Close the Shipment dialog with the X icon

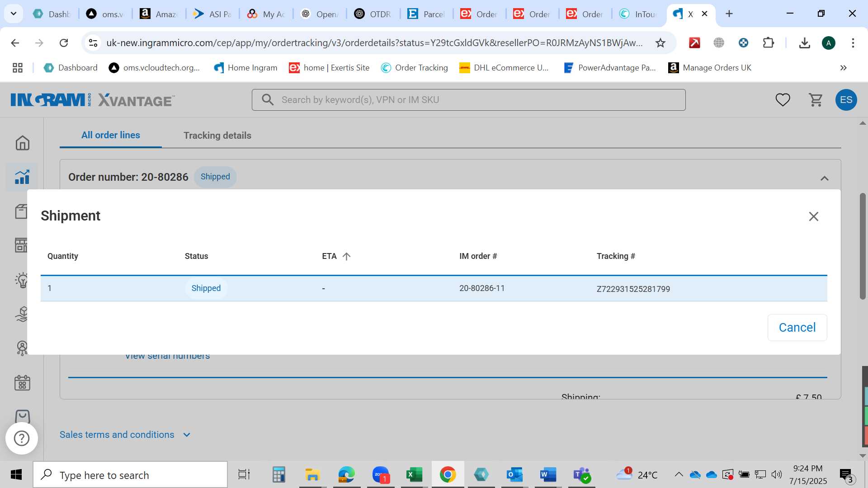[x=813, y=216]
